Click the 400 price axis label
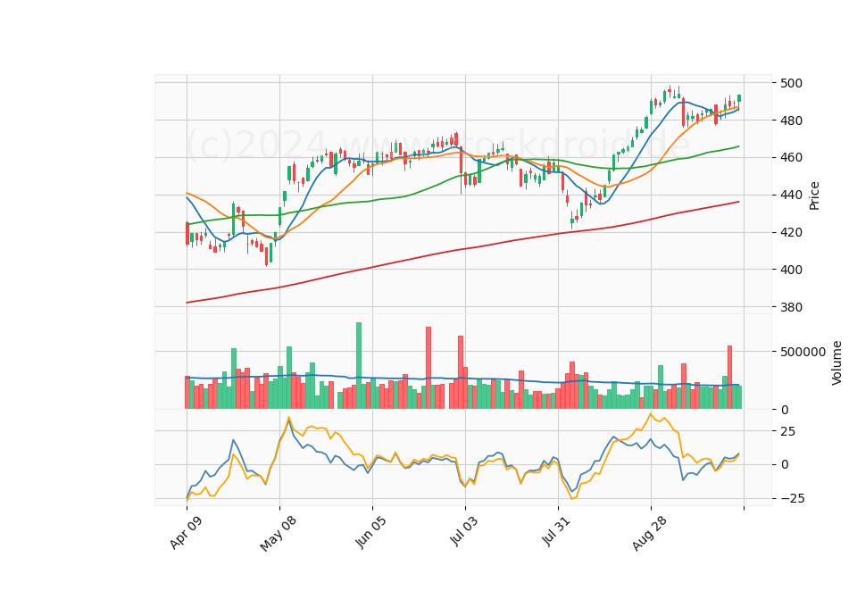Viewport: 857px width, 616px height. click(x=792, y=270)
